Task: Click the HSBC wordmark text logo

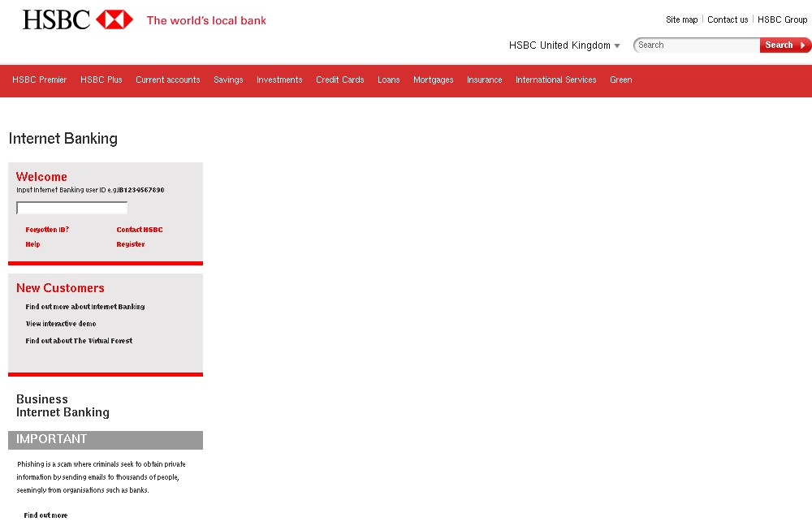Action: point(57,19)
